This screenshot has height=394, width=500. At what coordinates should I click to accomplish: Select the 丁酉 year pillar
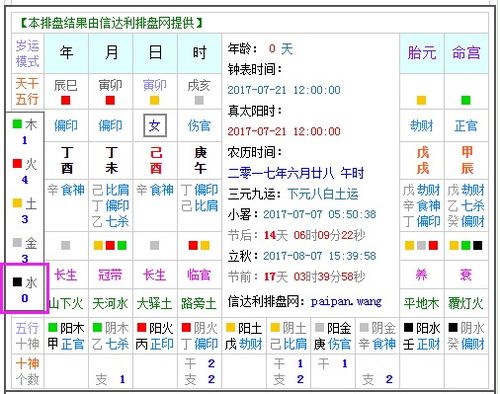[x=67, y=160]
